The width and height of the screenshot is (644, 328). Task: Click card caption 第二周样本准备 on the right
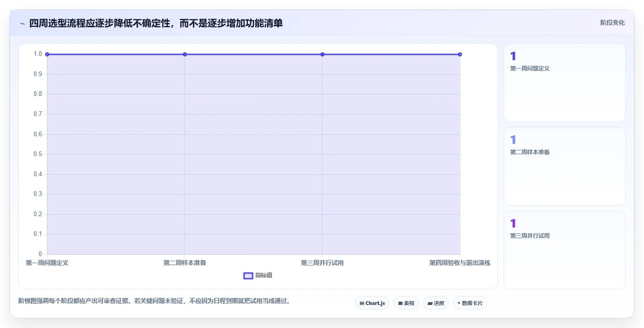529,152
